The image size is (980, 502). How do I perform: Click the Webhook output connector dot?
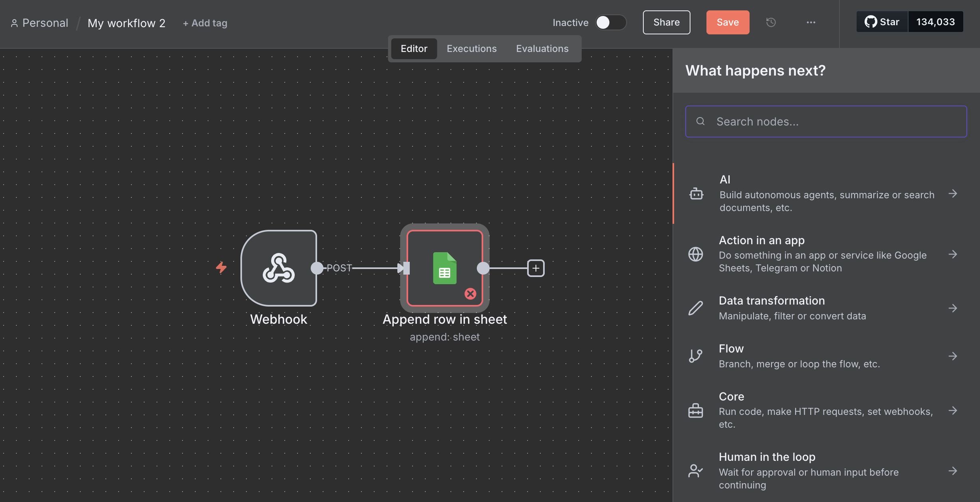click(317, 268)
